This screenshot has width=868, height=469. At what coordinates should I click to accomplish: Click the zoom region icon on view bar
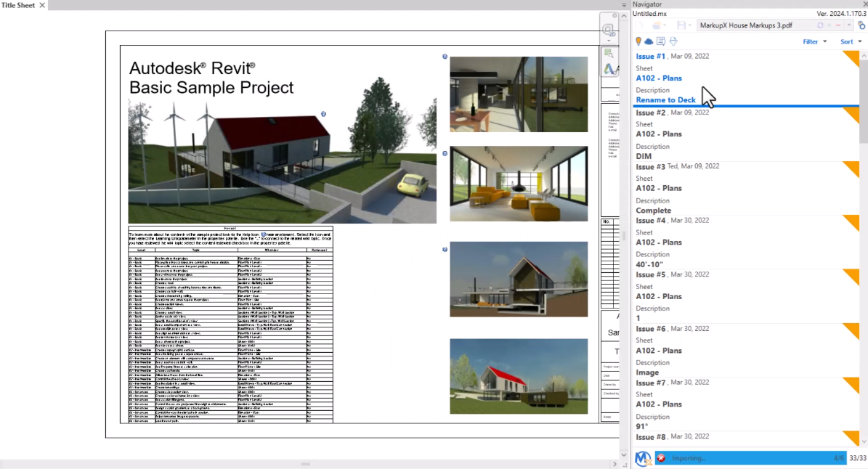(x=609, y=54)
